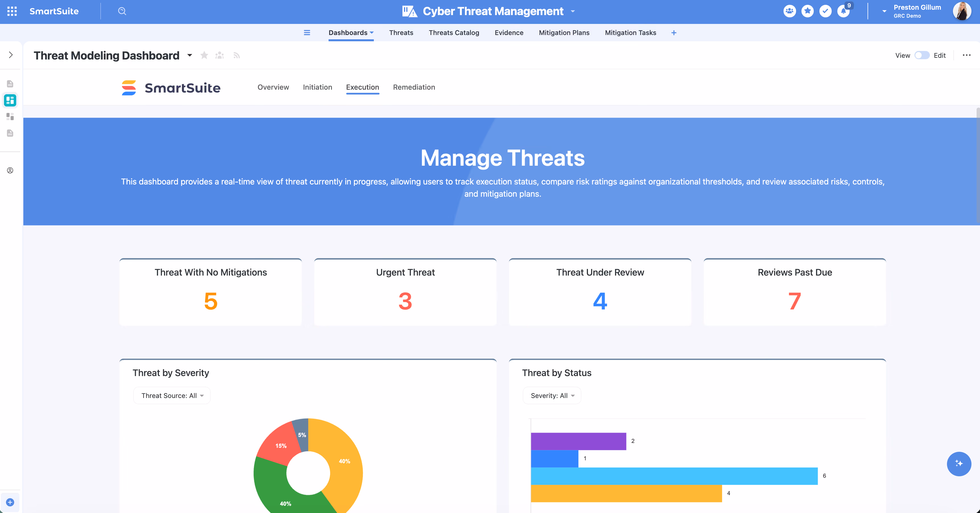
Task: Click Preston Gillum's profile avatar
Action: pos(962,11)
